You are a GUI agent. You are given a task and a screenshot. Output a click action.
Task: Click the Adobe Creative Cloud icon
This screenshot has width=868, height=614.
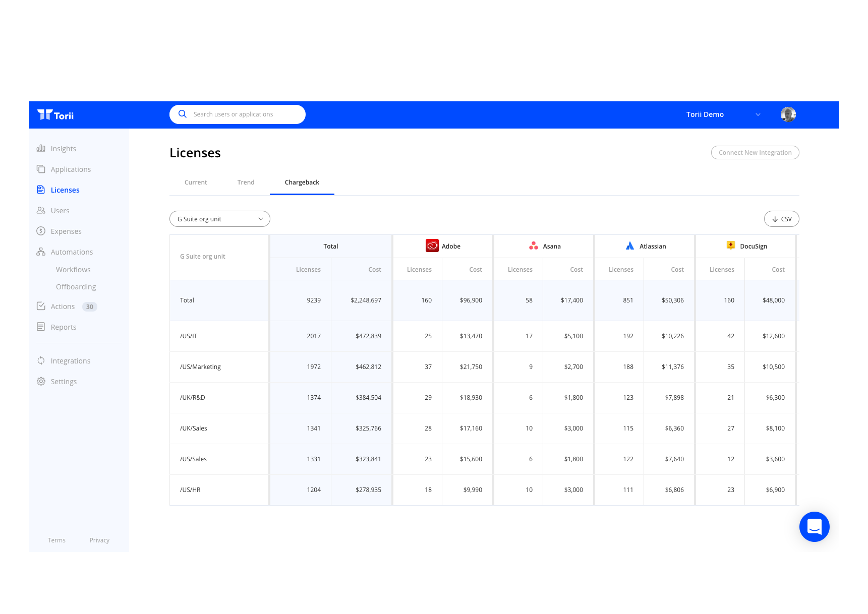432,245
